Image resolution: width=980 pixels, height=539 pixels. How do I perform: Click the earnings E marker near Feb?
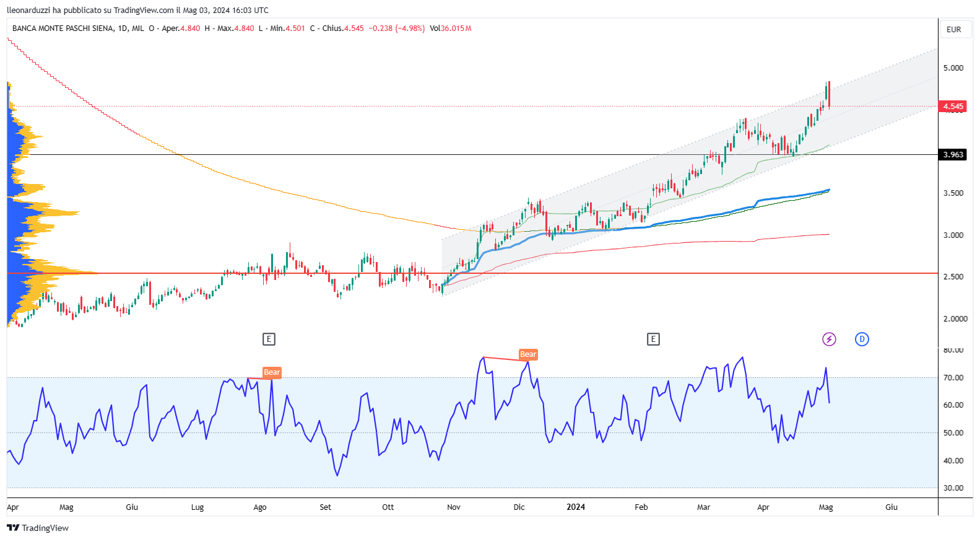pyautogui.click(x=653, y=339)
